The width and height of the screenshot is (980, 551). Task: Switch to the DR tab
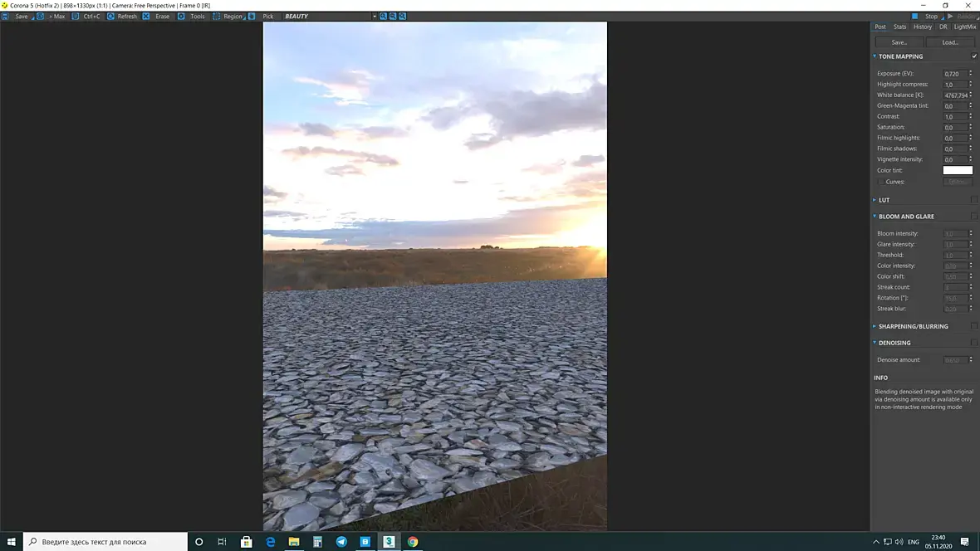(943, 27)
